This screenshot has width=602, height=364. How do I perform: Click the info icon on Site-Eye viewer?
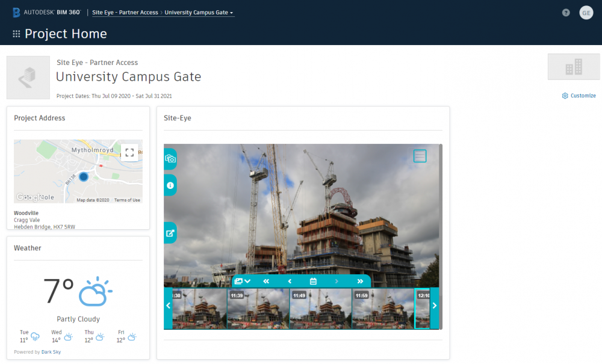coord(170,186)
